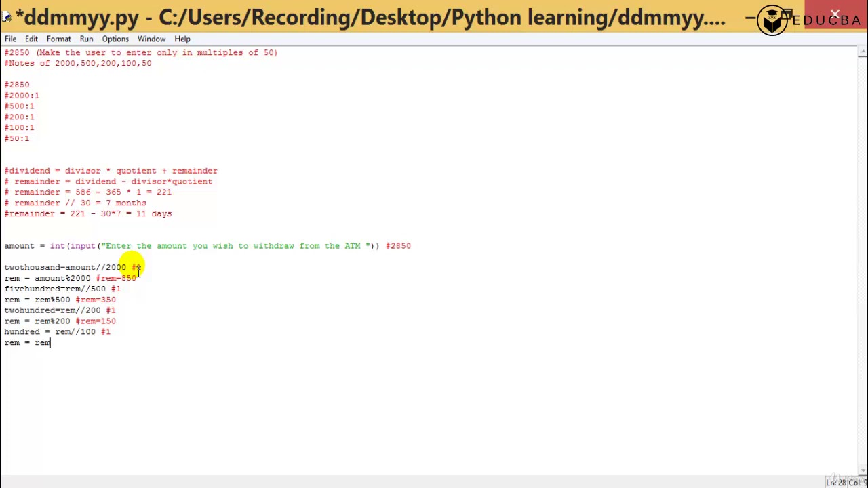Click the '#dividend = divisor * quotient' comment line

[x=111, y=171]
